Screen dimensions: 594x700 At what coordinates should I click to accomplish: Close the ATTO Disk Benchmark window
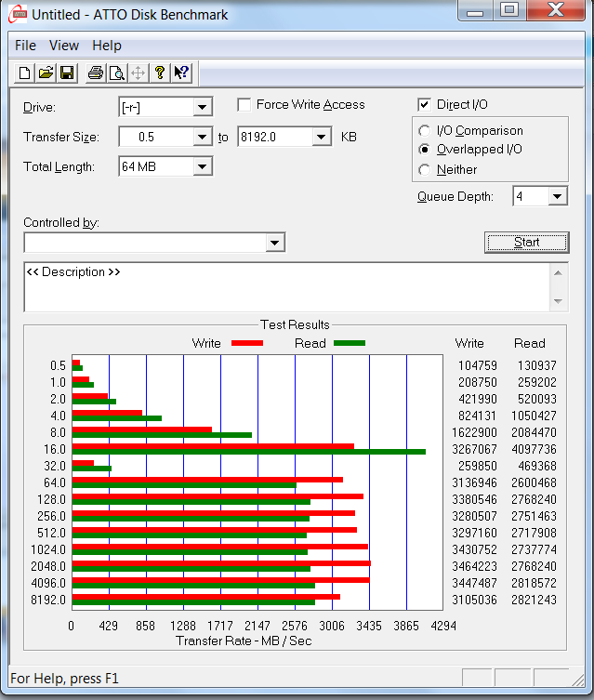[556, 11]
